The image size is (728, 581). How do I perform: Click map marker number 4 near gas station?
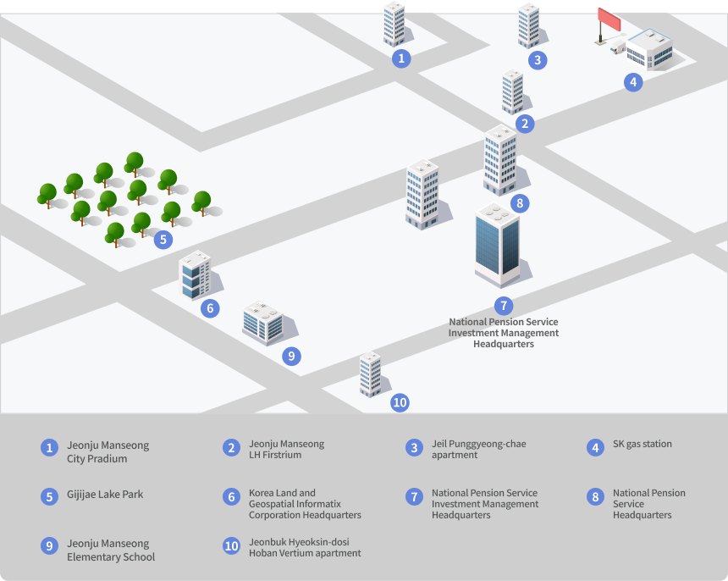(633, 82)
